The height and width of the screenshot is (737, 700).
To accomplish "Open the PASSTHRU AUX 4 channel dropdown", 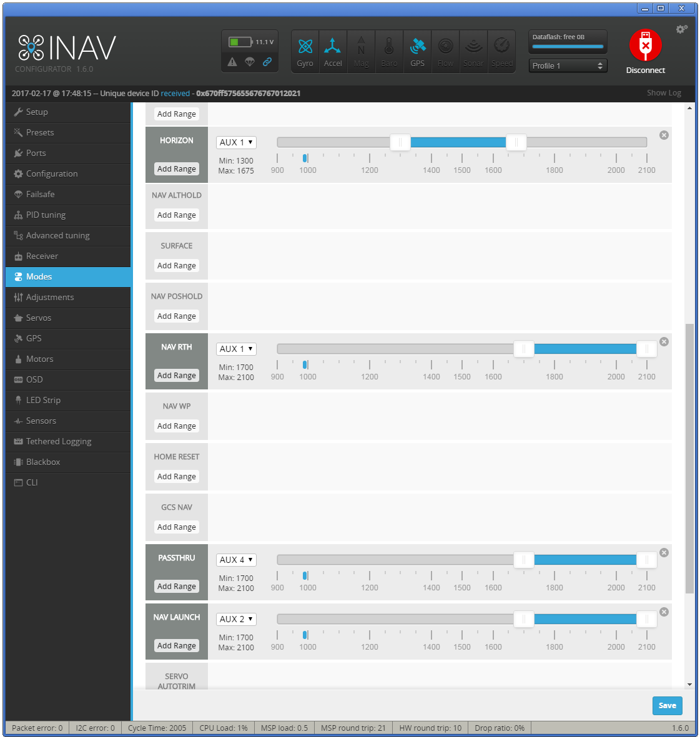I will tap(236, 560).
